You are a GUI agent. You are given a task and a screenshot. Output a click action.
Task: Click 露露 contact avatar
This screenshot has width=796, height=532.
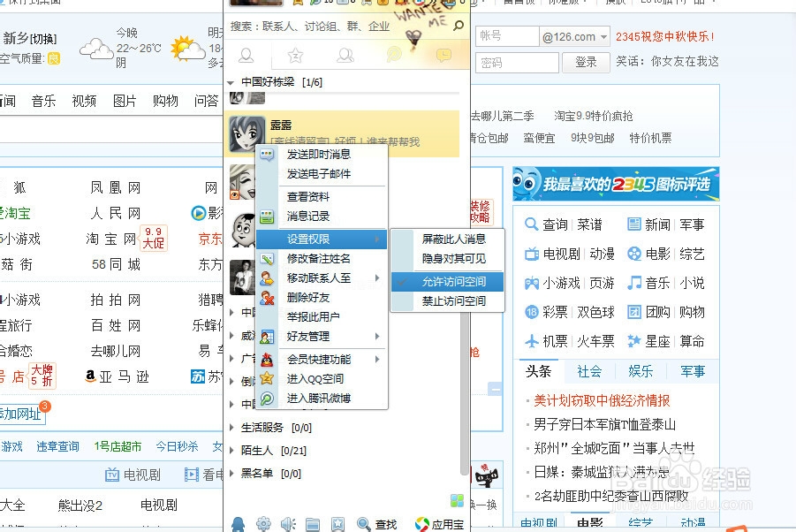pyautogui.click(x=247, y=134)
